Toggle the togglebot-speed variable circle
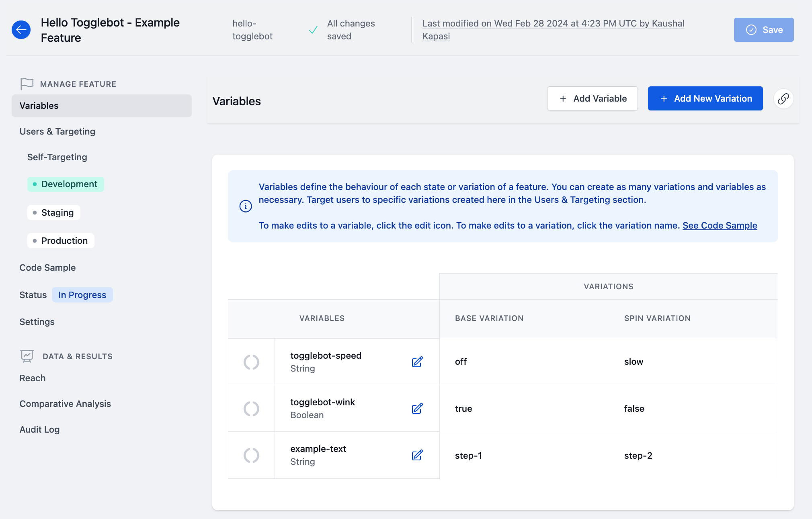Image resolution: width=812 pixels, height=519 pixels. coord(252,361)
